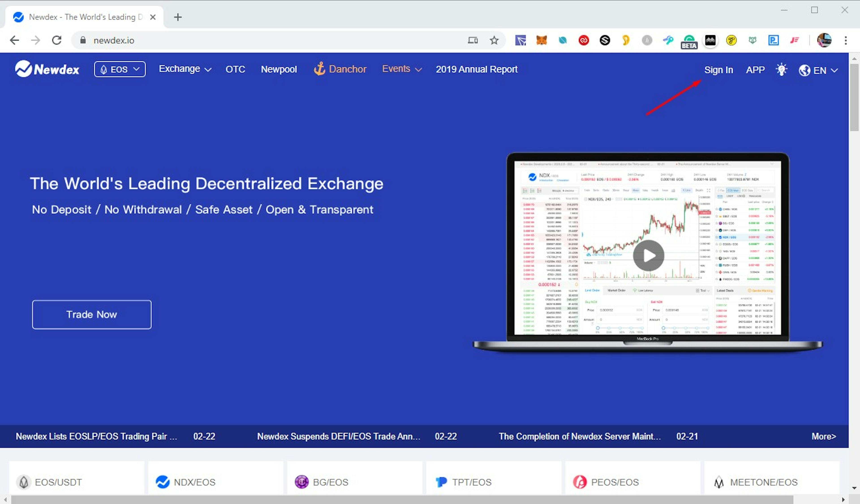Open the 2019 Annual Report

click(476, 69)
